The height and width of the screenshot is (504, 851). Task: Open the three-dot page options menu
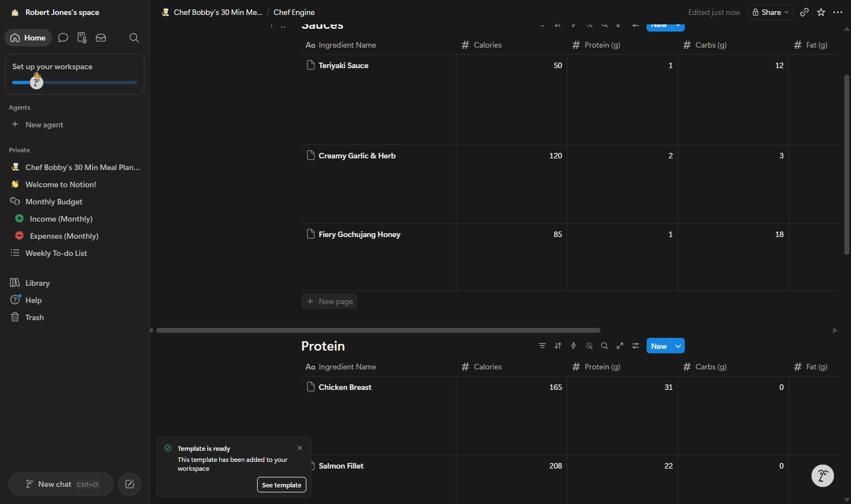pyautogui.click(x=838, y=12)
